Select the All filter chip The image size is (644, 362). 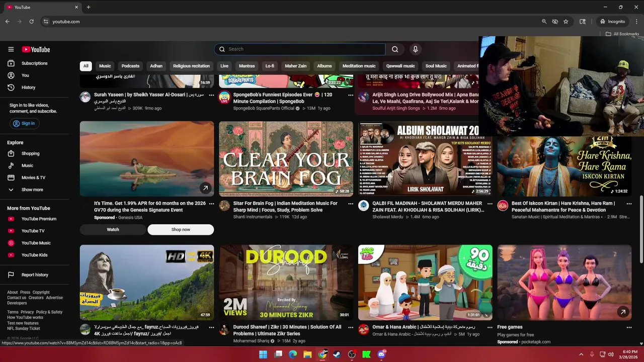point(86,66)
